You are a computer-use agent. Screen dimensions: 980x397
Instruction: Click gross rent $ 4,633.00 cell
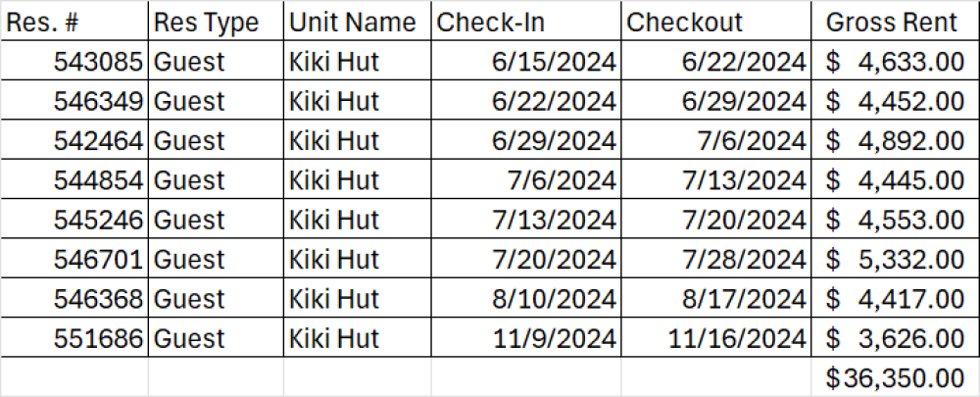pyautogui.click(x=895, y=61)
